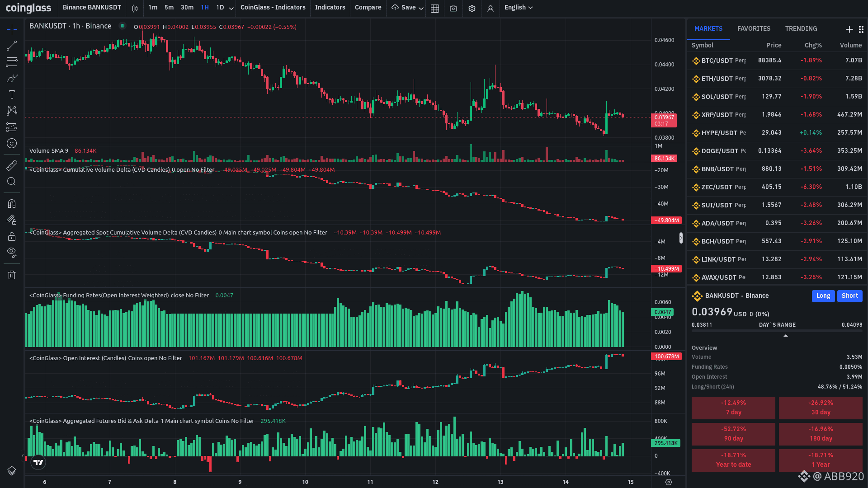
Task: Toggle hide all drawings eye icon
Action: tap(12, 252)
